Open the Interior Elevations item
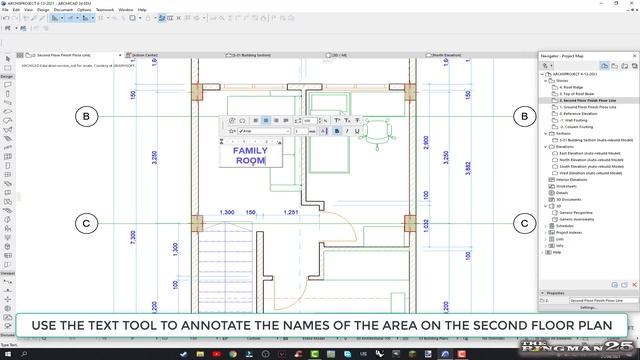The image size is (640, 360). coord(571,180)
